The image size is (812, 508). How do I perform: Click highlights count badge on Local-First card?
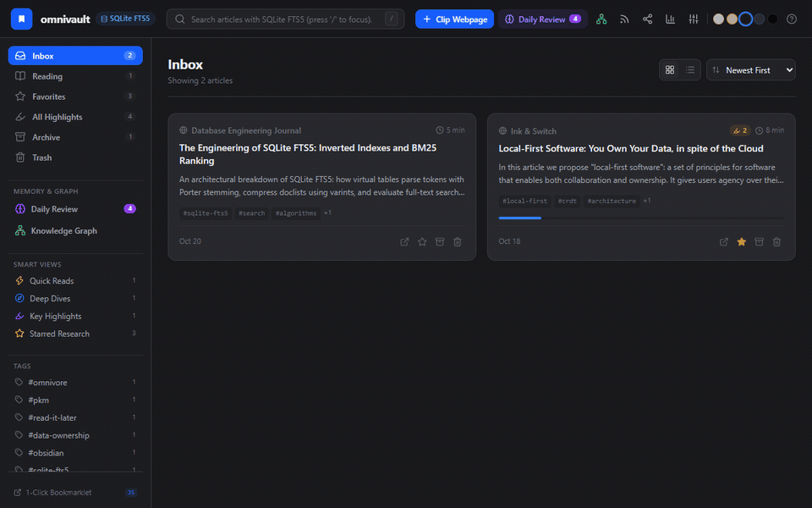click(740, 130)
